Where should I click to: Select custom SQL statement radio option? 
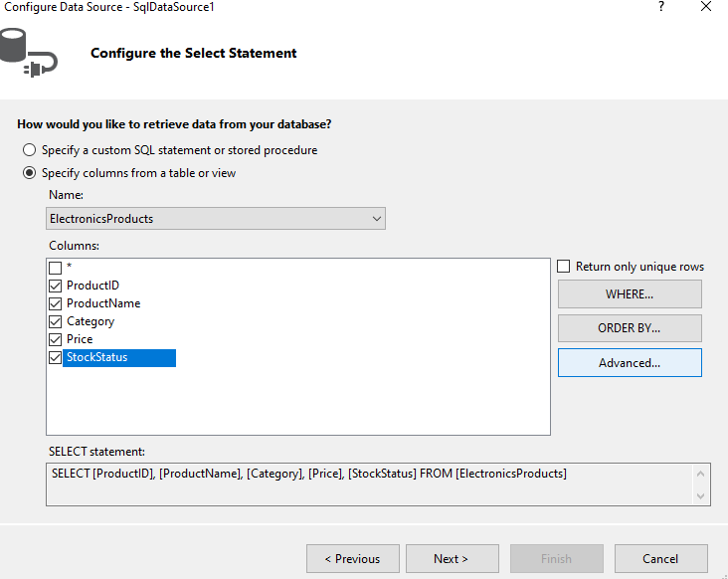tap(29, 150)
